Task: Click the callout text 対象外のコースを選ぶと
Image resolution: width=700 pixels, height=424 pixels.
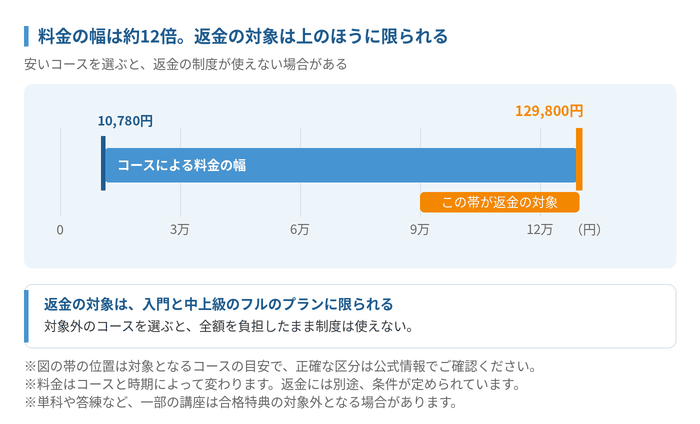Action: coord(229,326)
